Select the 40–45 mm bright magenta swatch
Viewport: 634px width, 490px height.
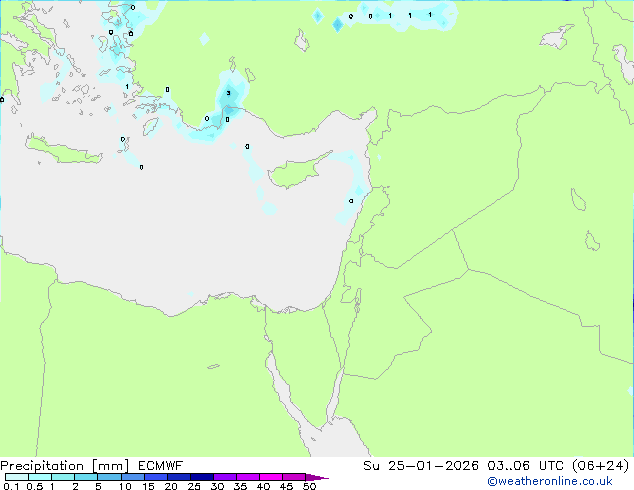click(271, 477)
